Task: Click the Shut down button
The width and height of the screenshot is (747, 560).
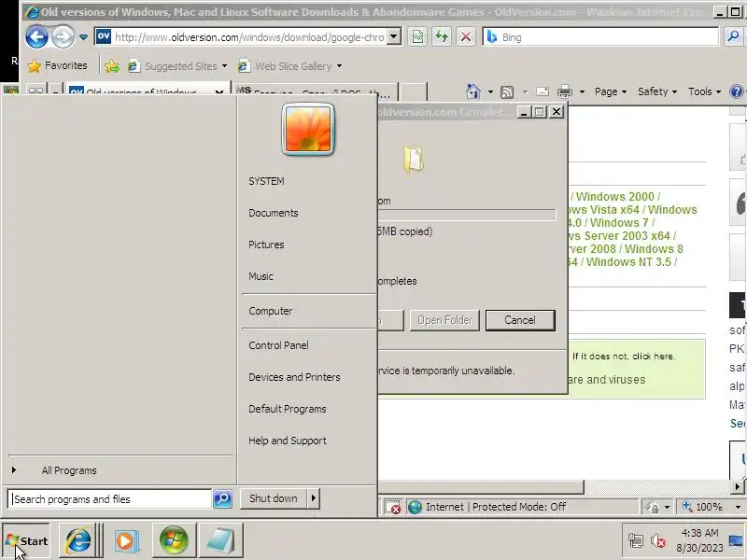Action: click(x=274, y=498)
